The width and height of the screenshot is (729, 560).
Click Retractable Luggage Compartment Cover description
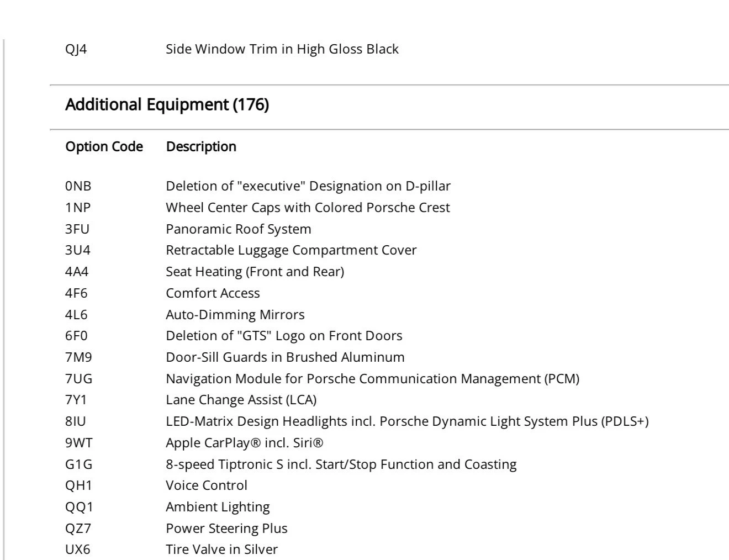tap(291, 250)
